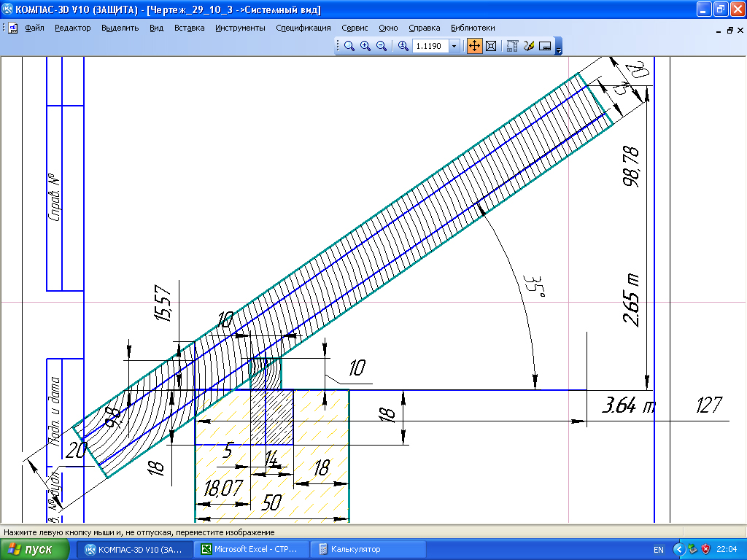Click the 18,07 dimension text
Image resolution: width=747 pixels, height=560 pixels.
point(223,488)
